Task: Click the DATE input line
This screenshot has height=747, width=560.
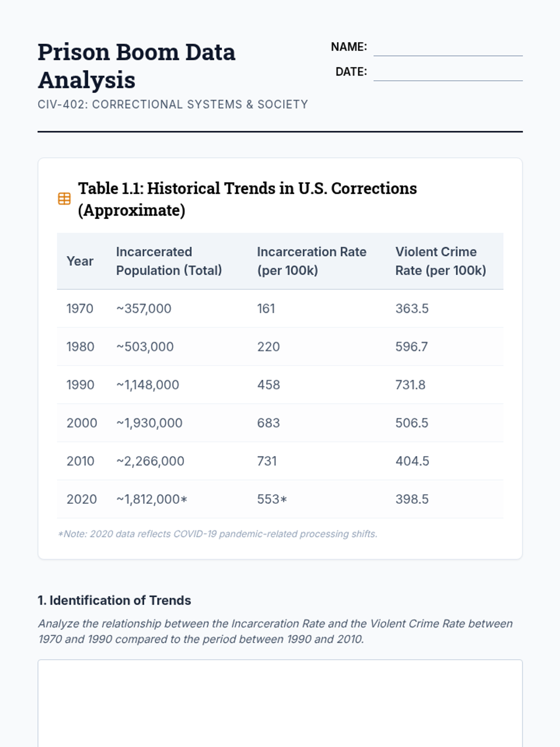Action: (x=448, y=73)
